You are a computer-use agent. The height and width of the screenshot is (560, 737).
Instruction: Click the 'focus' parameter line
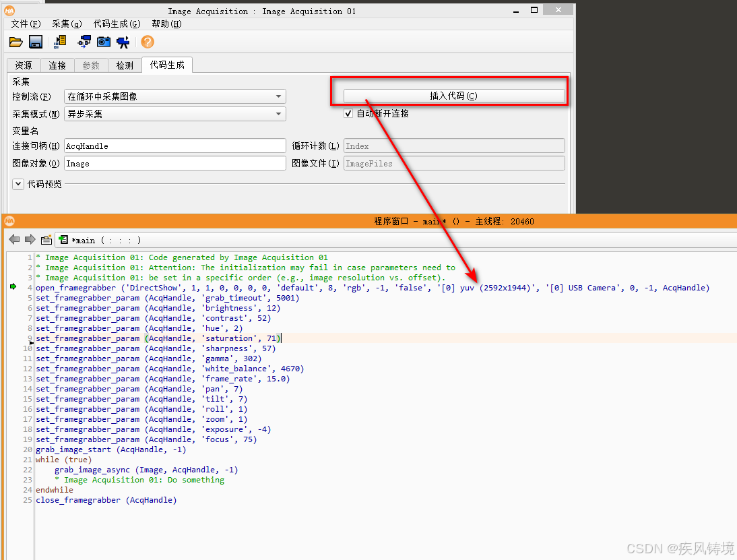[x=146, y=439]
